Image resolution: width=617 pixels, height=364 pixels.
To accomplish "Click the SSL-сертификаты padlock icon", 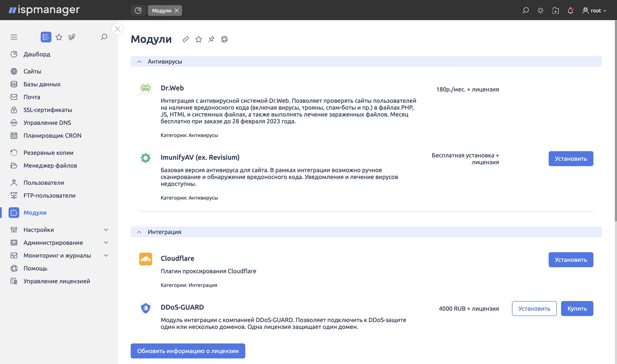I will (x=14, y=110).
